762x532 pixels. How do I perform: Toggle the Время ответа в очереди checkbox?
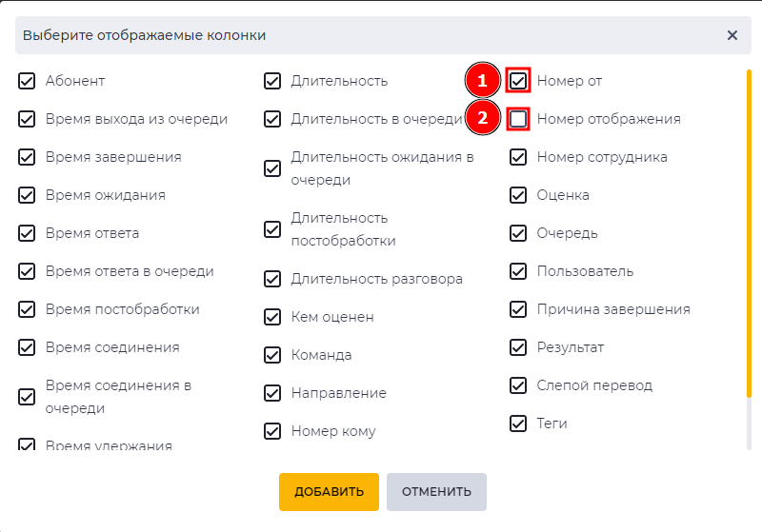coord(27,271)
